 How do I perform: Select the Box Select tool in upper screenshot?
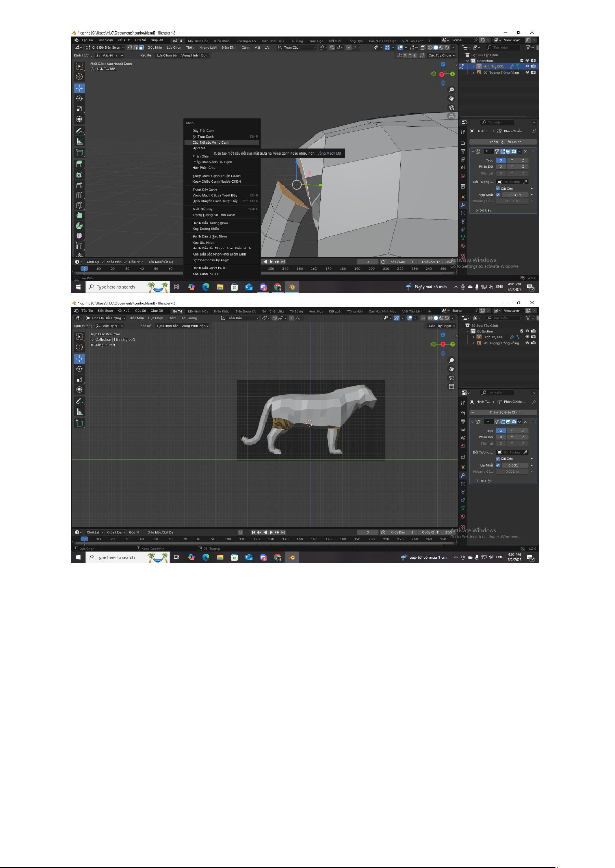click(79, 66)
